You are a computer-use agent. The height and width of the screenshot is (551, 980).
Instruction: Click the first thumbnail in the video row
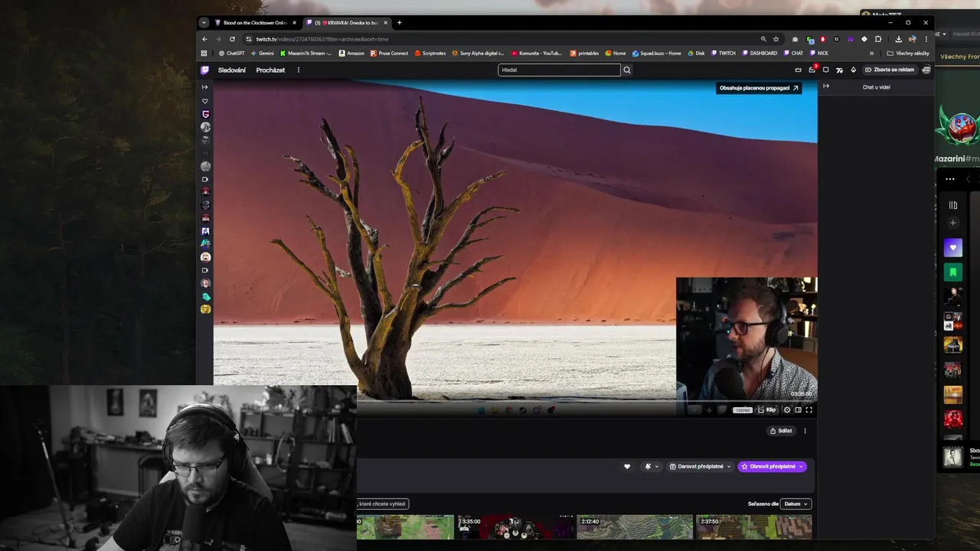405,527
